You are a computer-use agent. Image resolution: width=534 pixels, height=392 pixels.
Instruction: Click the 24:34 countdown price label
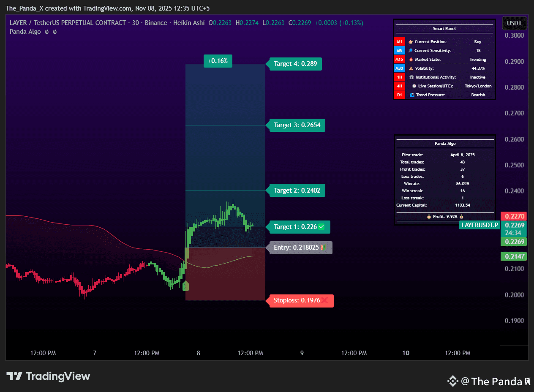[514, 233]
